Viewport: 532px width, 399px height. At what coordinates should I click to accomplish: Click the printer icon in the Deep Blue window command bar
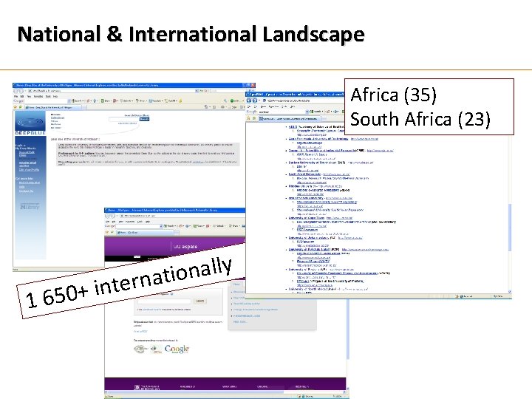pyautogui.click(x=222, y=107)
